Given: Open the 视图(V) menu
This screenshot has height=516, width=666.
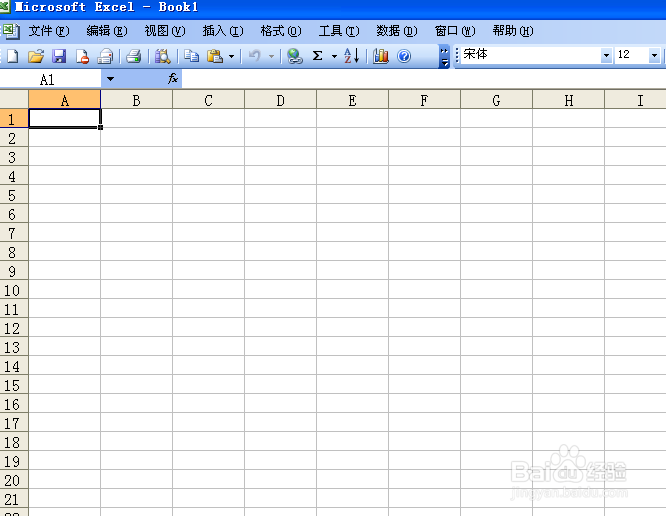Looking at the screenshot, I should (x=165, y=31).
